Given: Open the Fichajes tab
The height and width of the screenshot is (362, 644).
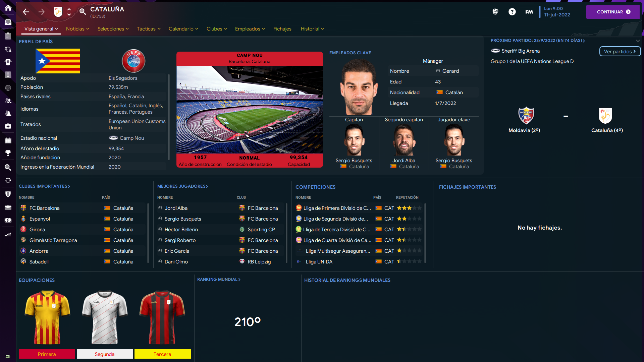Looking at the screenshot, I should click(282, 29).
